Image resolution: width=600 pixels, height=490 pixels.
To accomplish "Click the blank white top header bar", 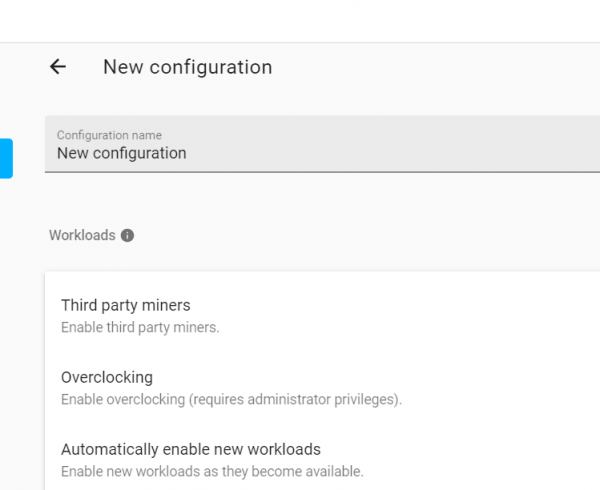I will (x=300, y=21).
